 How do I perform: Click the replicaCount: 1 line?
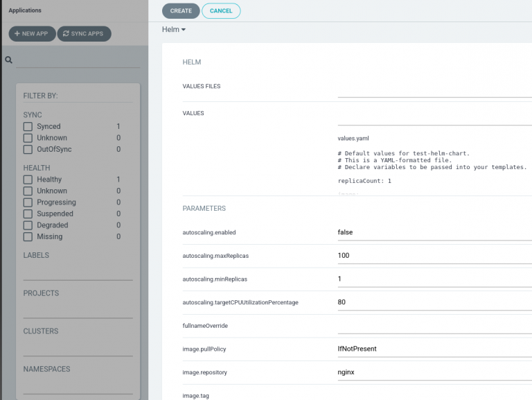click(x=364, y=181)
